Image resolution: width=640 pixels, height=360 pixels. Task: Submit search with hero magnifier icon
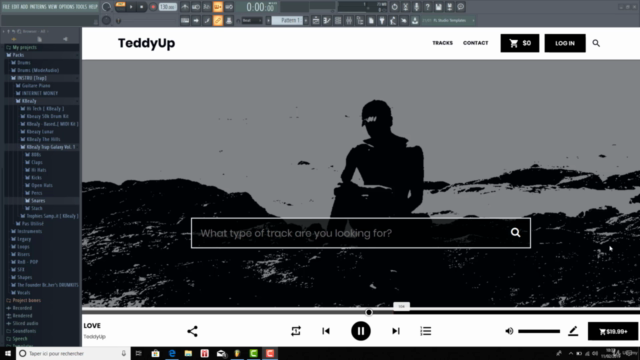(x=516, y=233)
